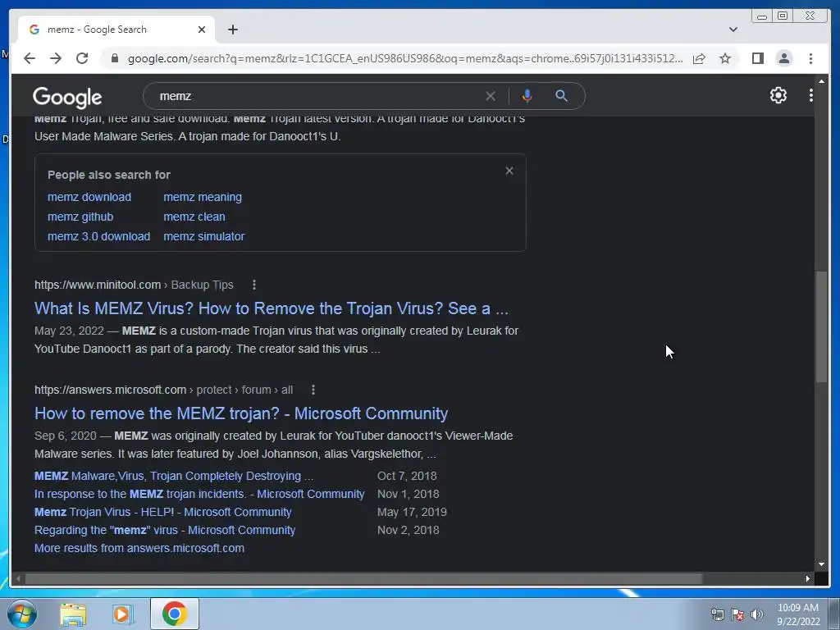Click the scroll left arrow
The height and width of the screenshot is (630, 840).
(x=18, y=578)
